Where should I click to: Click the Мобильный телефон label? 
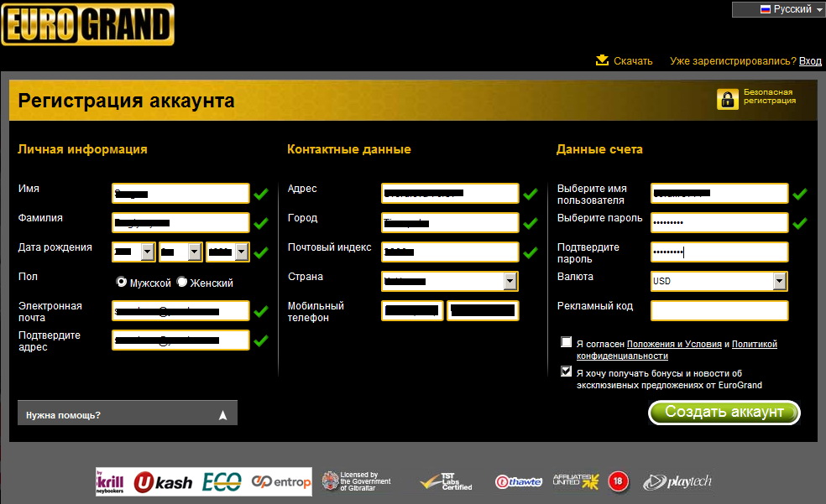tap(316, 311)
